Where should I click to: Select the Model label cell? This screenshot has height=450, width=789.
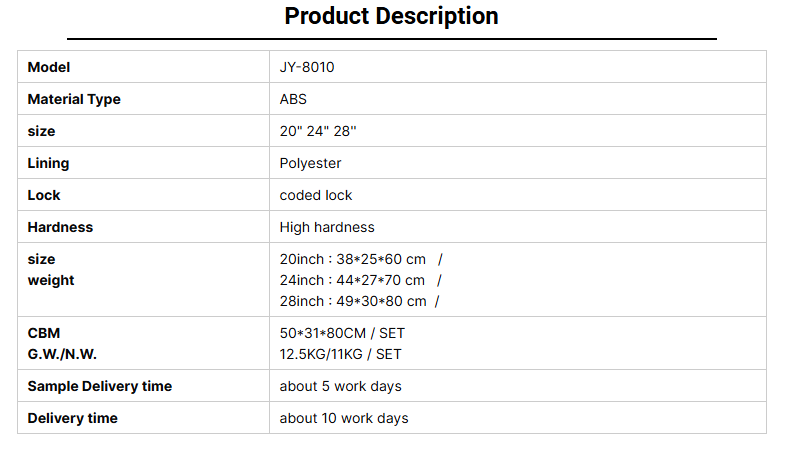click(143, 67)
